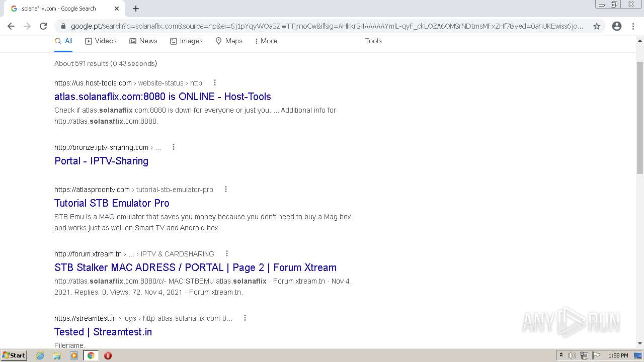
Task: Click the About 591 results text
Action: [106, 63]
